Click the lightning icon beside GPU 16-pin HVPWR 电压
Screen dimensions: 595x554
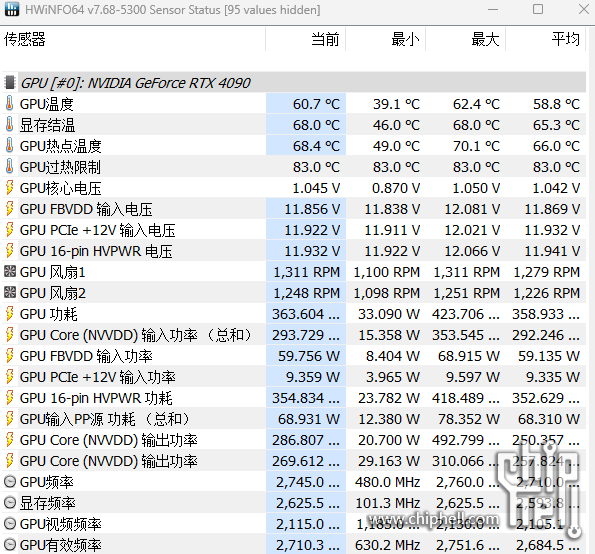pos(9,250)
